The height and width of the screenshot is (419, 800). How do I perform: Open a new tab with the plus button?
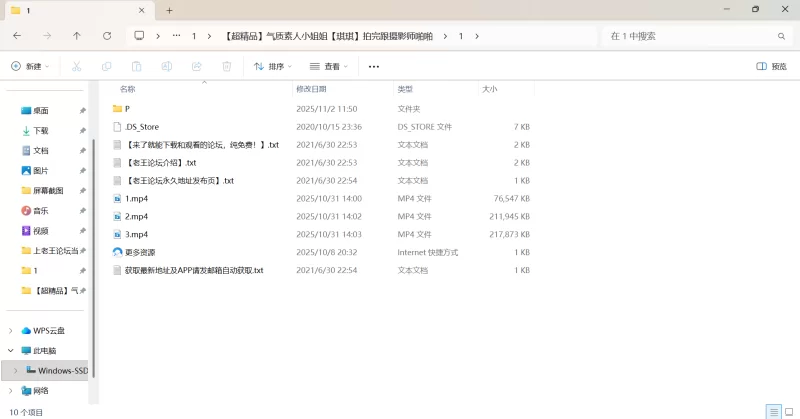(x=169, y=10)
